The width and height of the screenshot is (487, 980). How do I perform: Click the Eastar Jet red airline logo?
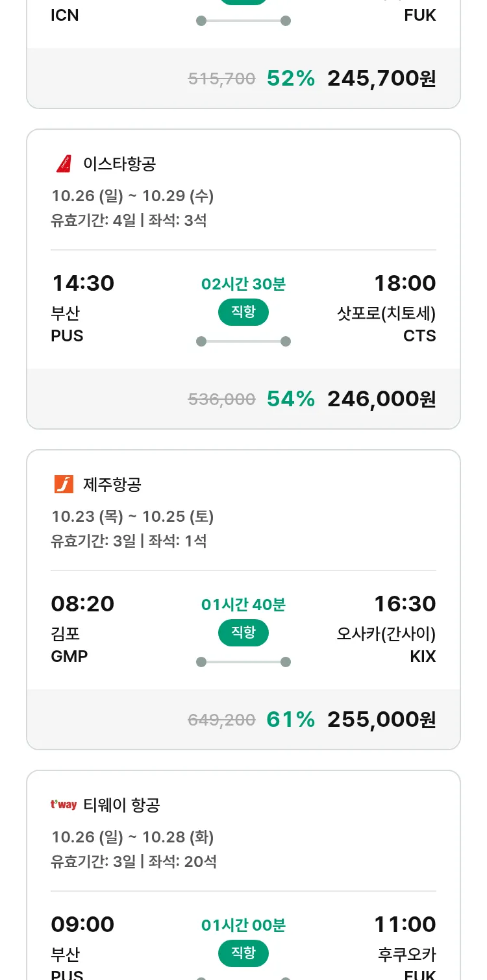point(64,164)
